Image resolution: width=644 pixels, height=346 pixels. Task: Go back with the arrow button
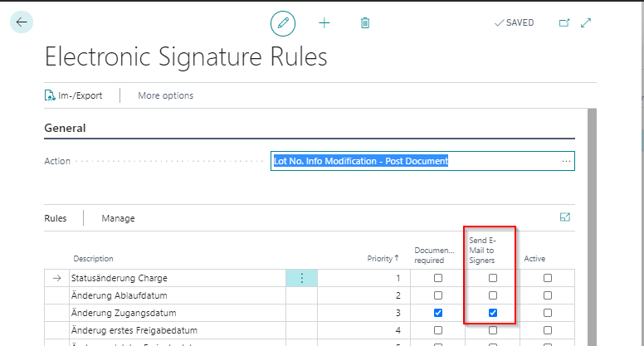[22, 22]
